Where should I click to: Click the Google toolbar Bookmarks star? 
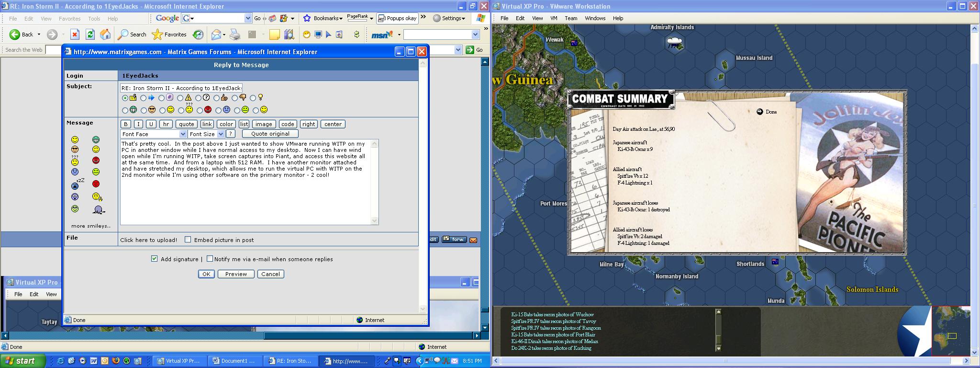click(307, 18)
